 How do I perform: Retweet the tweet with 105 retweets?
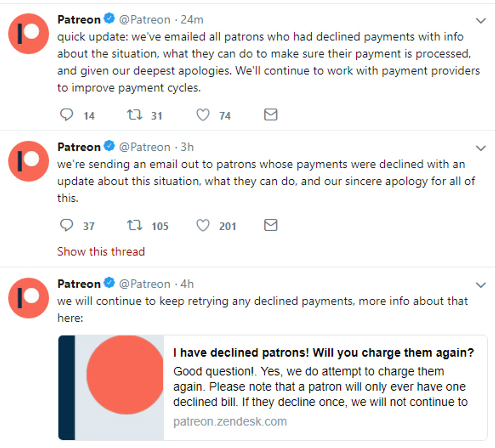(135, 225)
